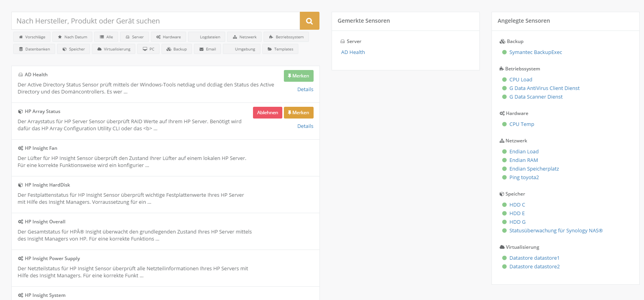Open Details for HP Array Status
Image resolution: width=644 pixels, height=300 pixels.
click(x=305, y=126)
